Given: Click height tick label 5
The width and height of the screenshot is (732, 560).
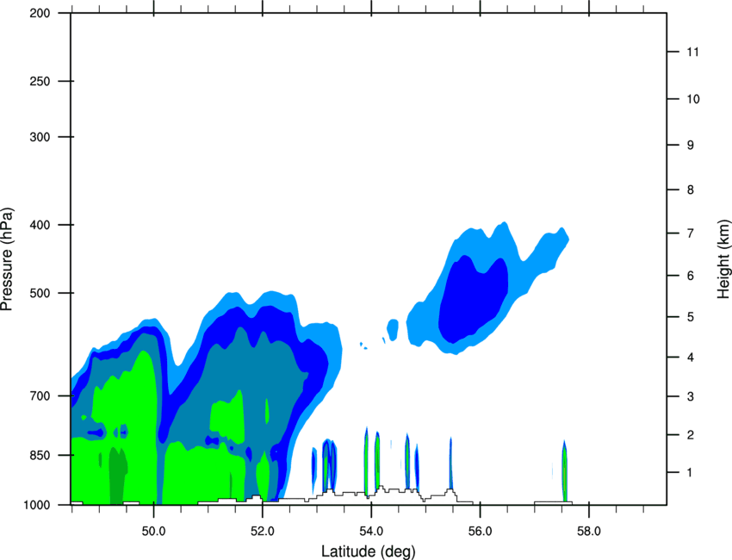Looking at the screenshot, I should tap(691, 317).
